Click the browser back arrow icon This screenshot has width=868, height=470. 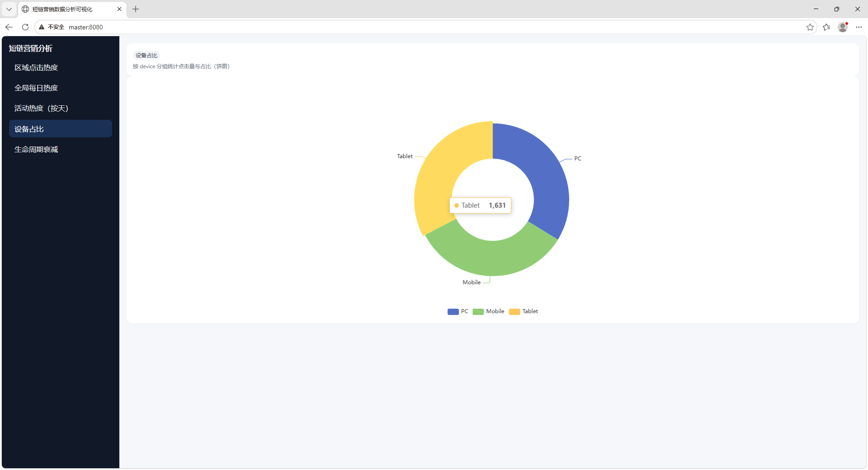click(x=9, y=27)
